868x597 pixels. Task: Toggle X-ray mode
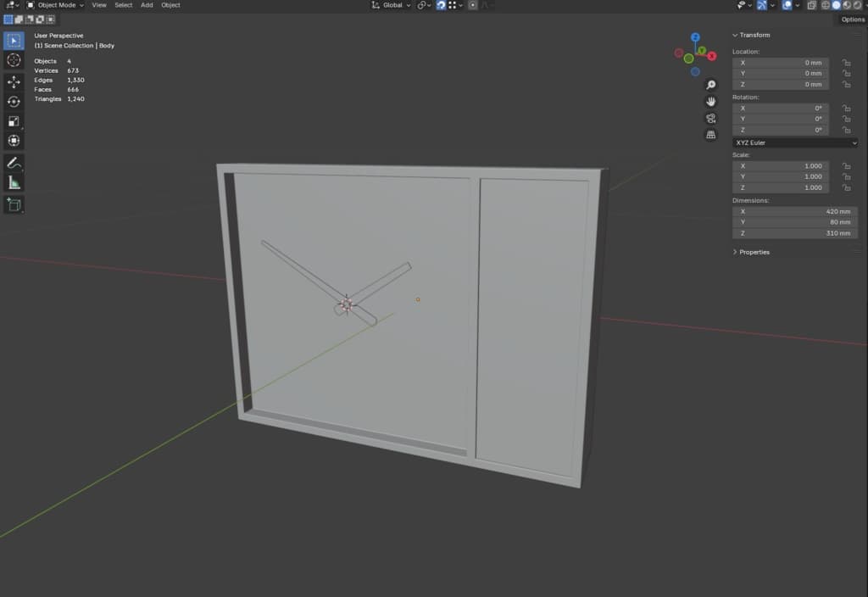[811, 5]
